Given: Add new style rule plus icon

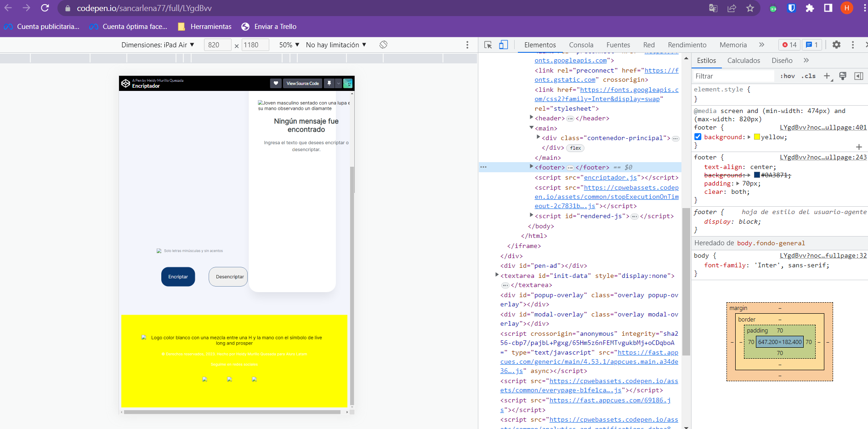Looking at the screenshot, I should (827, 76).
